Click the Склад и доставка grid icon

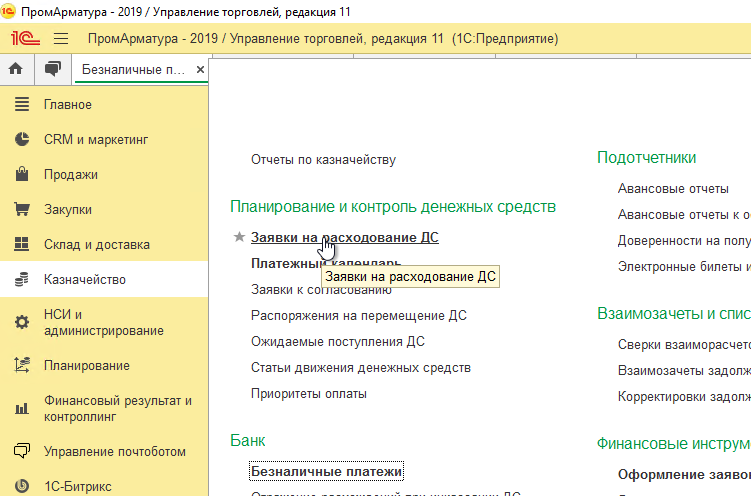pos(22,244)
